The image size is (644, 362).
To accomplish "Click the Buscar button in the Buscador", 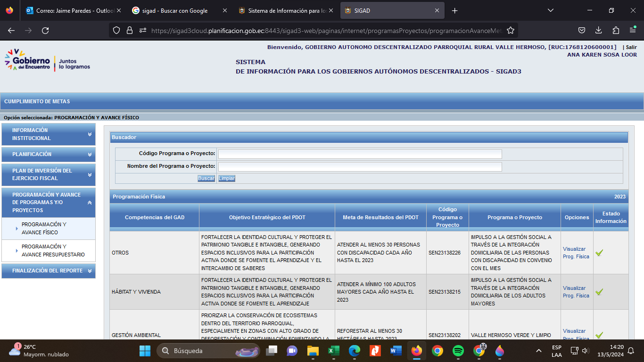I will point(206,178).
